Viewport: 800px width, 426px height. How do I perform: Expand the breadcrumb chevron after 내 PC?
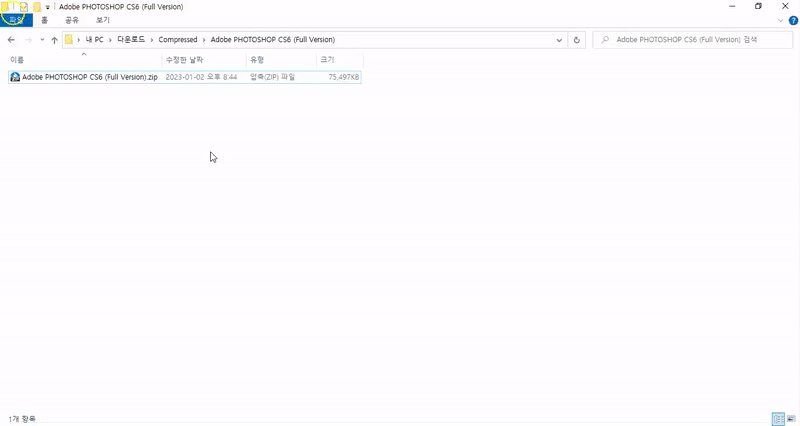110,40
